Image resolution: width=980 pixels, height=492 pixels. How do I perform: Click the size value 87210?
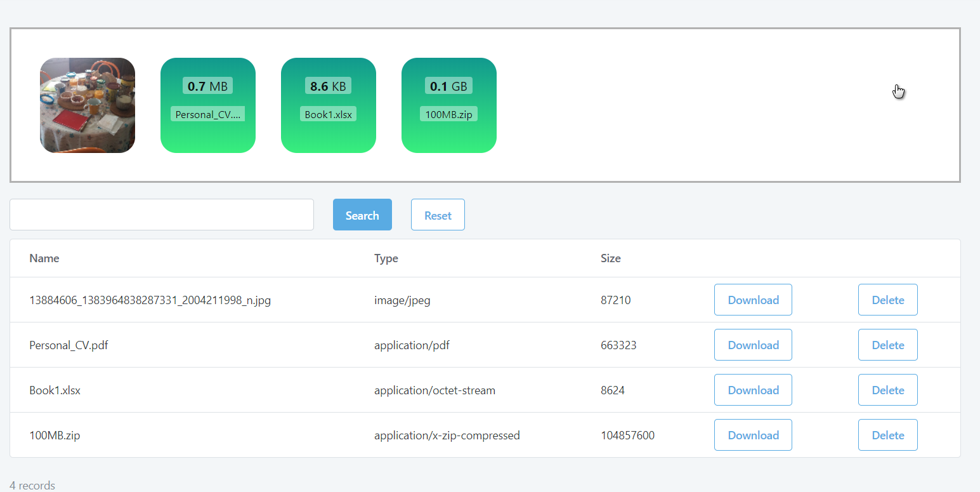coord(616,300)
